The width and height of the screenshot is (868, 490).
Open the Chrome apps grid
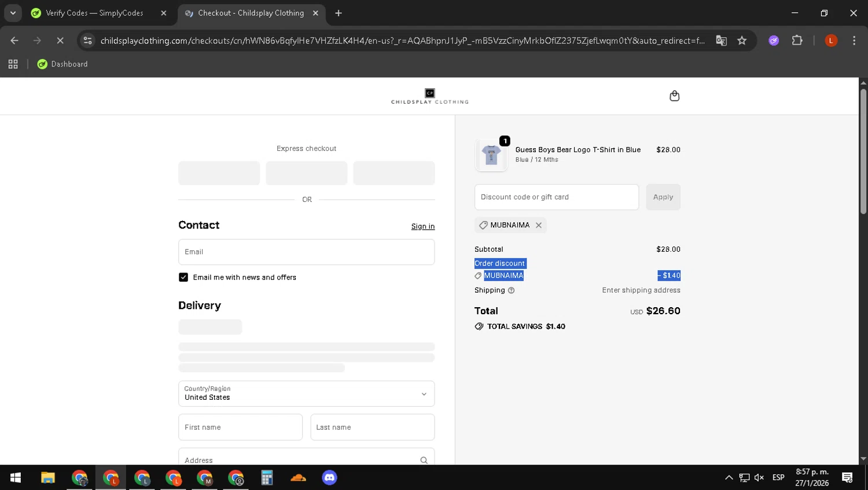[13, 64]
